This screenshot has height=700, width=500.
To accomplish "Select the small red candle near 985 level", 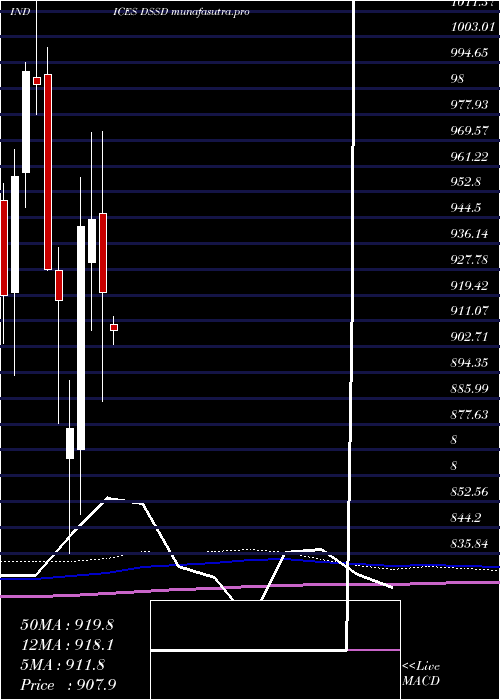I will coord(37,81).
